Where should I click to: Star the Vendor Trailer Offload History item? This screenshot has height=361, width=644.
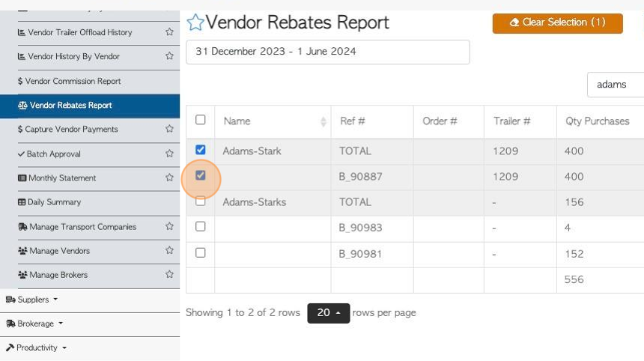click(169, 32)
